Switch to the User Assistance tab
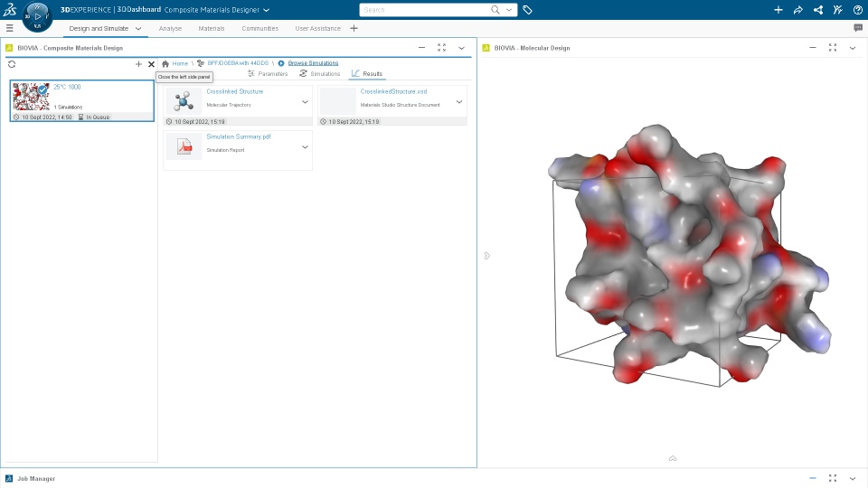 click(317, 28)
